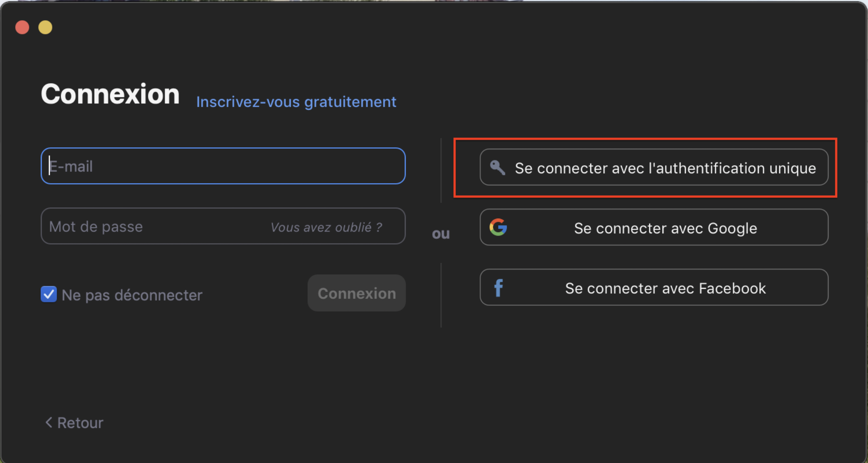Minimize the window with the yellow button

pos(45,27)
